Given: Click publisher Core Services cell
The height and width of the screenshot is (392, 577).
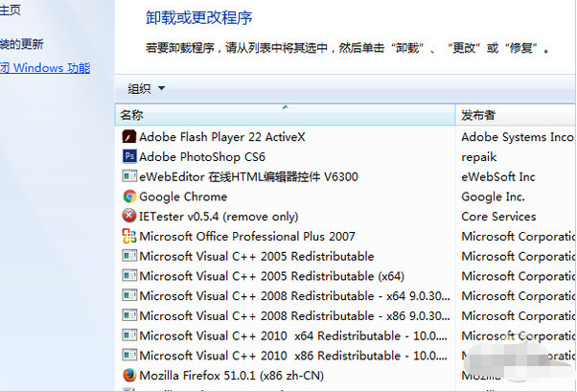Looking at the screenshot, I should click(498, 217).
